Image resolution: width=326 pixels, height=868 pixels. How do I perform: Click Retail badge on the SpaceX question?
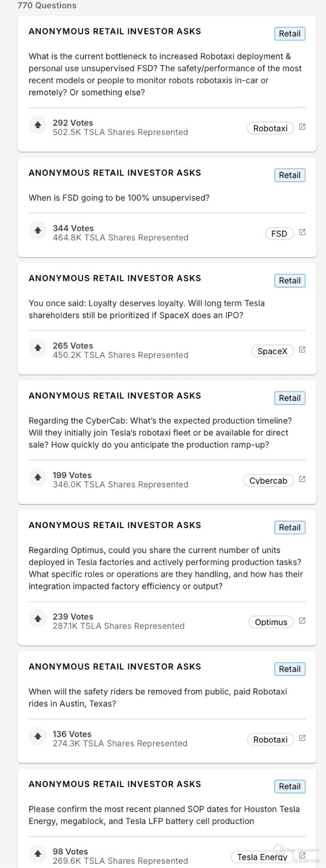(x=290, y=281)
